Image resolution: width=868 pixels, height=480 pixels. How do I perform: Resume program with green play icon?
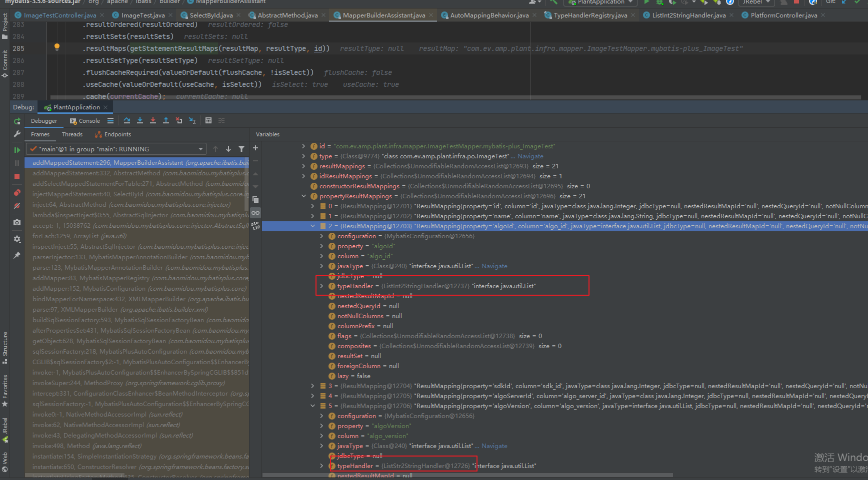tap(17, 150)
